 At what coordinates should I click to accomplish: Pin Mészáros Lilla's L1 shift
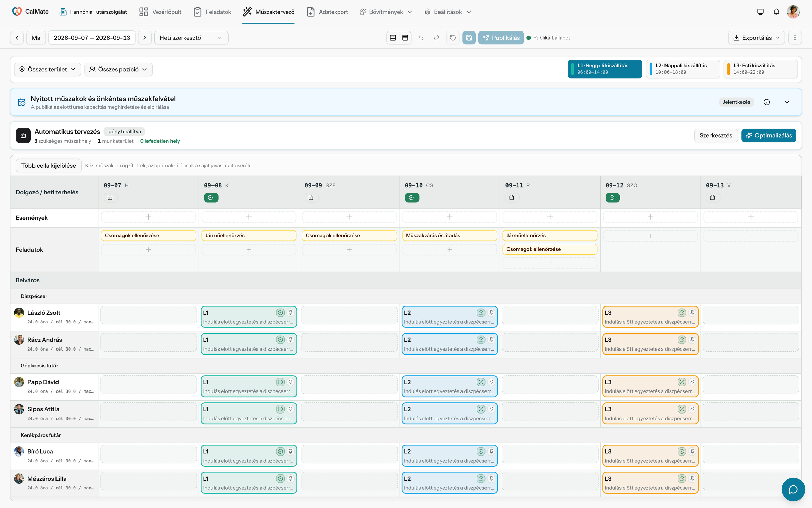click(x=290, y=479)
